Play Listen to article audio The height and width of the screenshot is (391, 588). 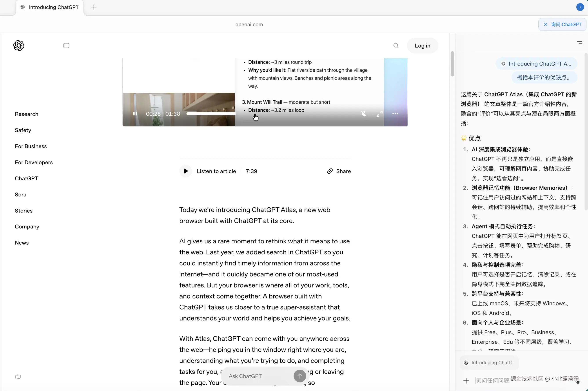click(185, 171)
